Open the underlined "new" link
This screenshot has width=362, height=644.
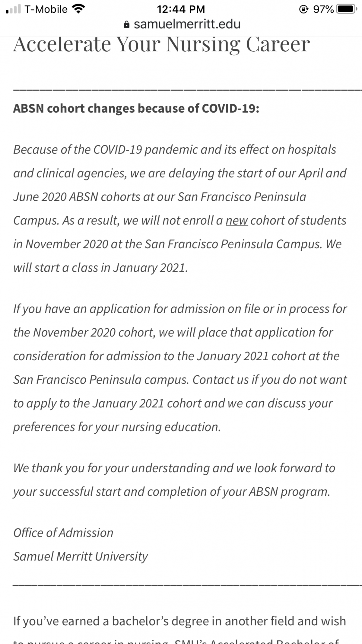(237, 221)
